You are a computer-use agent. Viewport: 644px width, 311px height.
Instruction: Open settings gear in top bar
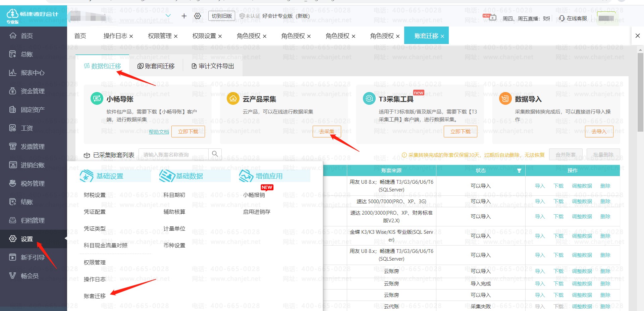pyautogui.click(x=198, y=16)
